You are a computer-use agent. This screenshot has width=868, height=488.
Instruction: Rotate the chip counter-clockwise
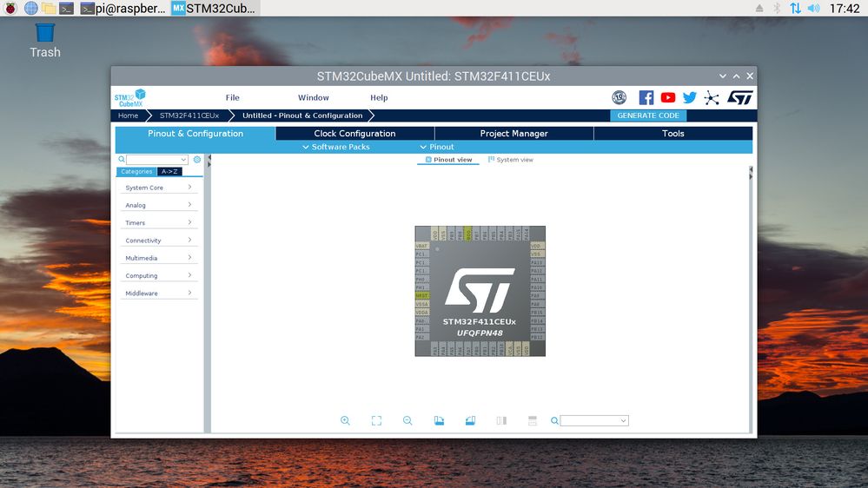470,420
